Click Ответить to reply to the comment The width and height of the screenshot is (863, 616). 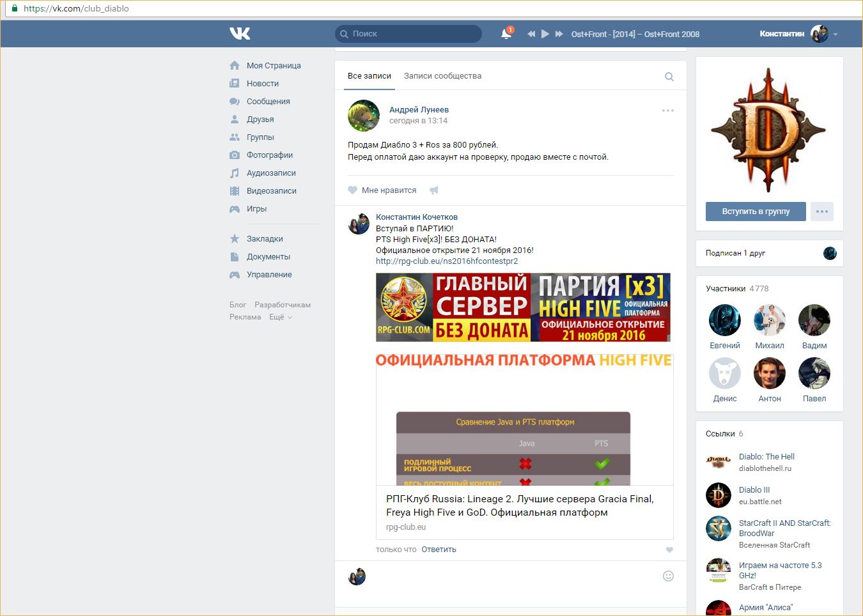[439, 549]
